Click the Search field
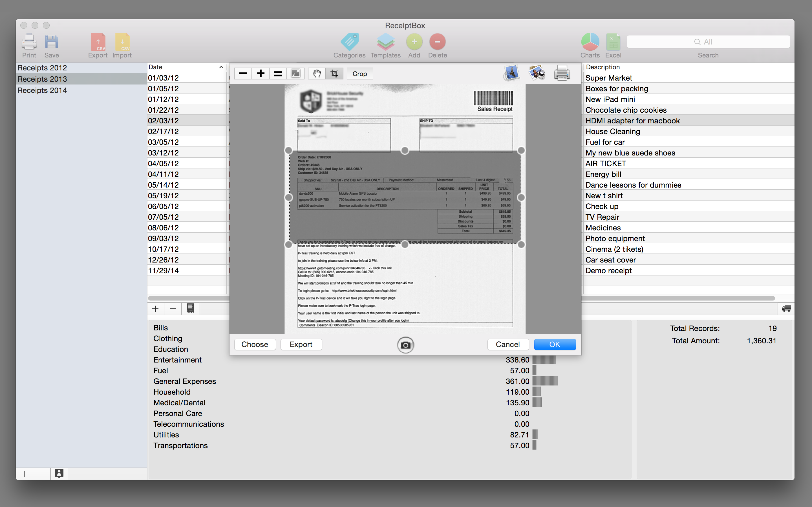812x507 pixels. 708,42
